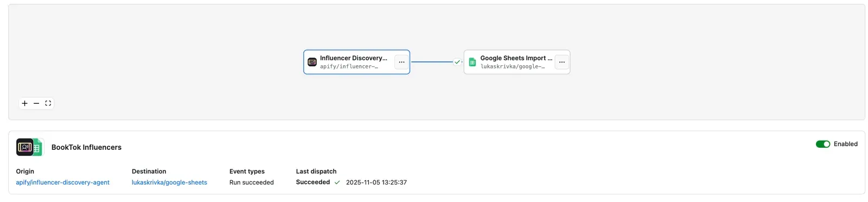Image resolution: width=868 pixels, height=202 pixels.
Task: Click the Origin column label
Action: click(x=25, y=171)
